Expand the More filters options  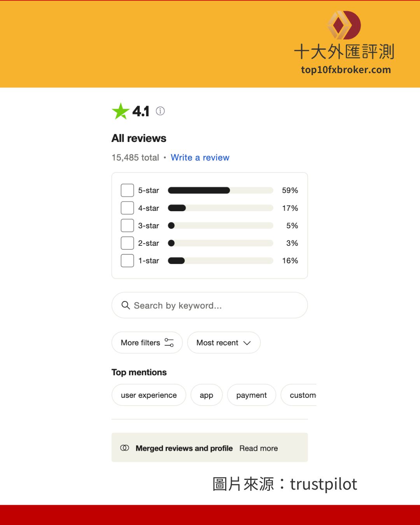point(147,343)
